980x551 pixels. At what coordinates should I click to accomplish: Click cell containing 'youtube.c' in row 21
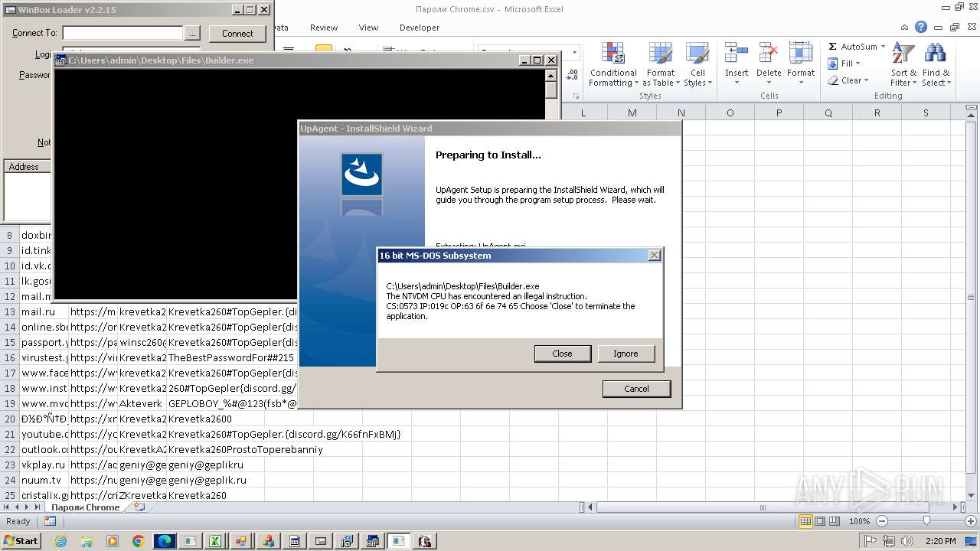tap(44, 434)
